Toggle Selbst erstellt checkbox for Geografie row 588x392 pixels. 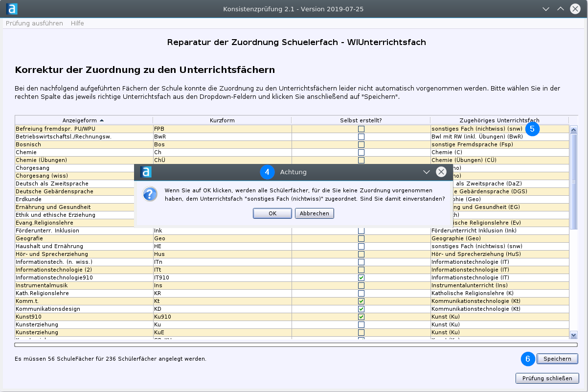point(361,238)
